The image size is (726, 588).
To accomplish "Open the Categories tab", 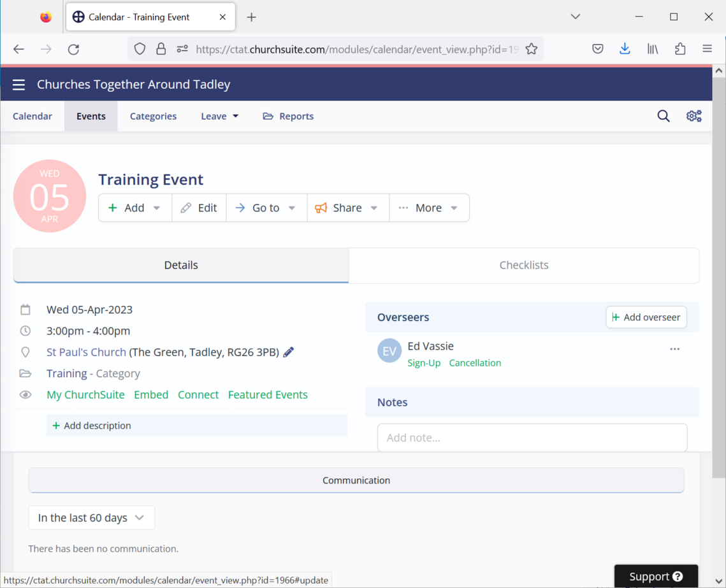I will 153,116.
